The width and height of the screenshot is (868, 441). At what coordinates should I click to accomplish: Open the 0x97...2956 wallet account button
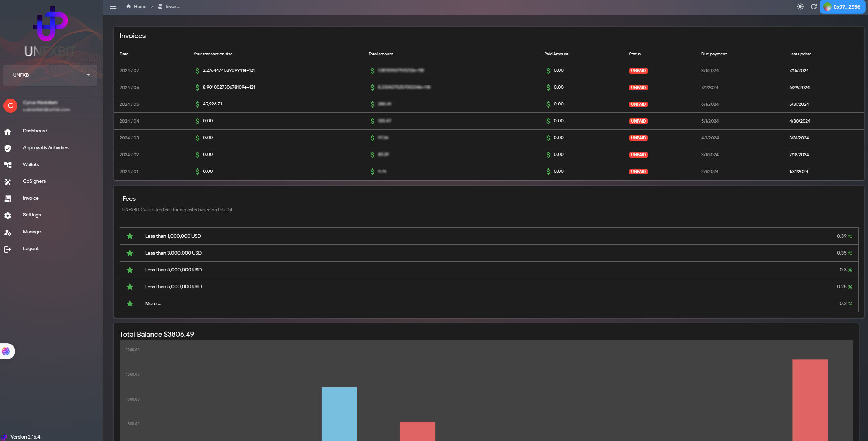tap(842, 7)
